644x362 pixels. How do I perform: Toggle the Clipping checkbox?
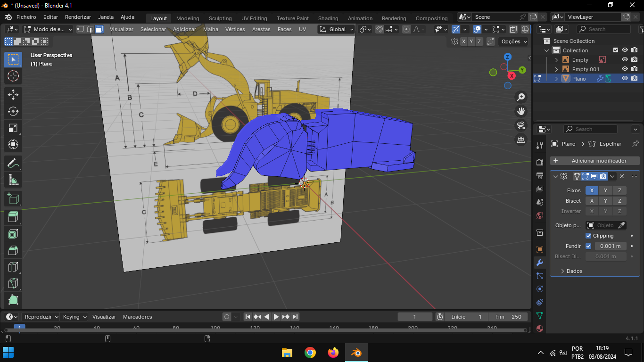(588, 236)
